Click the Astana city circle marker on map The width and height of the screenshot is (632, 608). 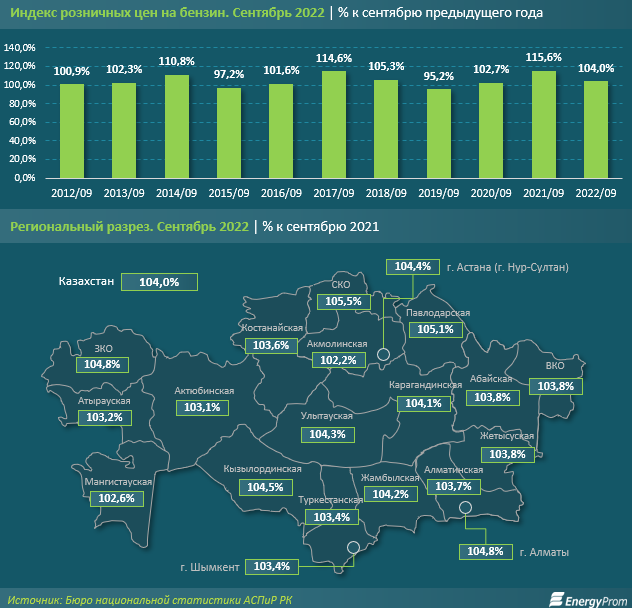pyautogui.click(x=383, y=354)
